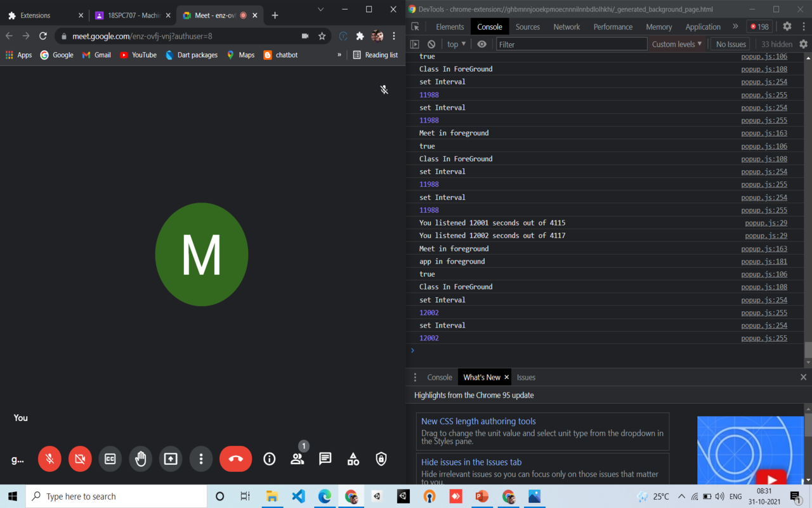Open Memory panel in DevTools

click(x=658, y=27)
